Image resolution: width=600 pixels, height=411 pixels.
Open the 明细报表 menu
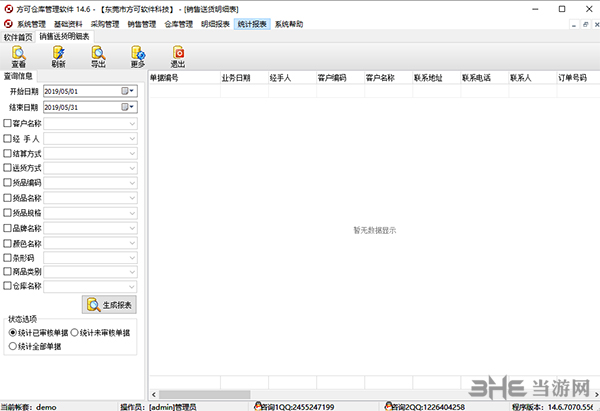pyautogui.click(x=215, y=24)
